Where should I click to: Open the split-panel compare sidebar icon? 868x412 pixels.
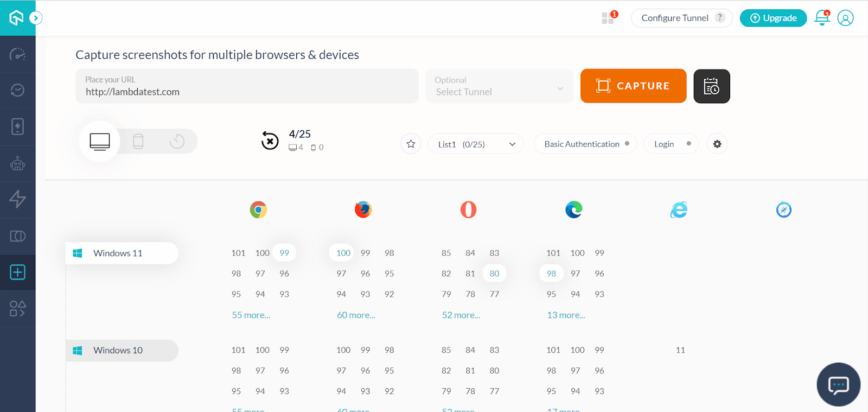point(17,236)
